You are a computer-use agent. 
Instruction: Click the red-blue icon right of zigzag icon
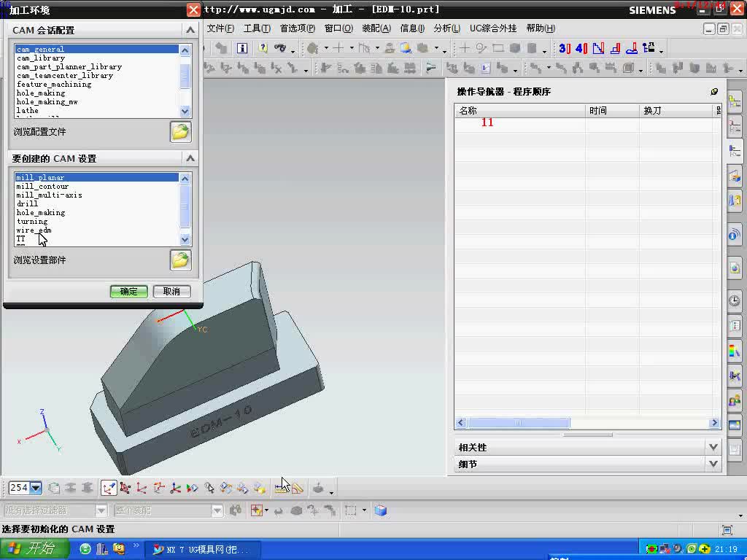[615, 48]
